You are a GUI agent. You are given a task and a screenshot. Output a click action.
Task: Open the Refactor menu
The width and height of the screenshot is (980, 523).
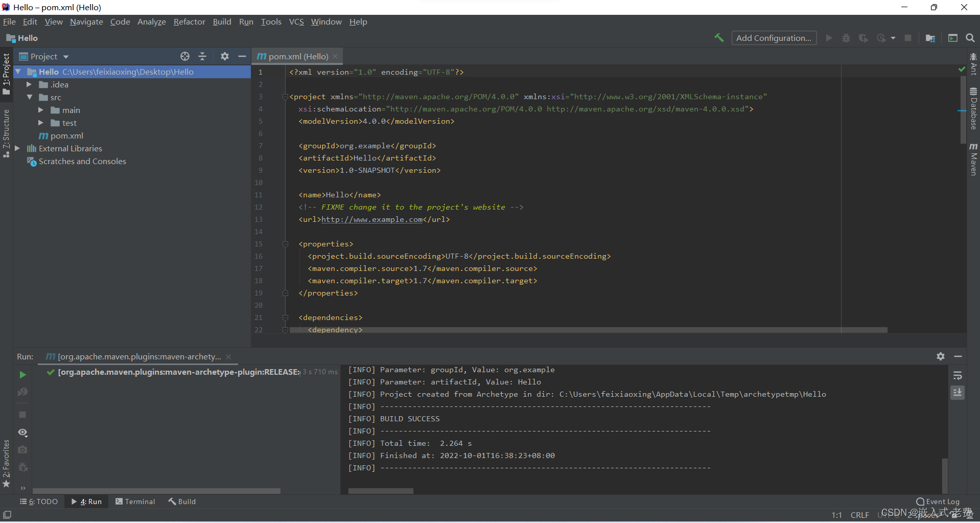[x=189, y=21]
